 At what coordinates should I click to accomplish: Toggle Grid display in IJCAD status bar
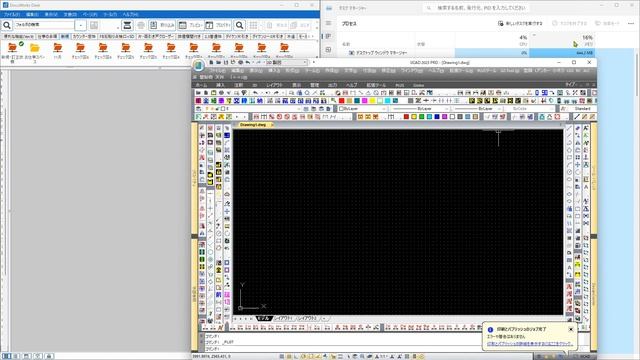289,356
